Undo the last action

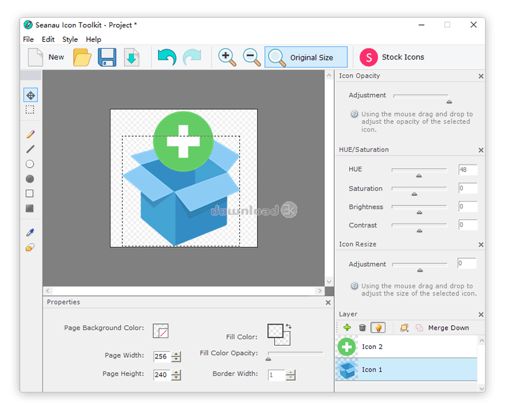[167, 57]
